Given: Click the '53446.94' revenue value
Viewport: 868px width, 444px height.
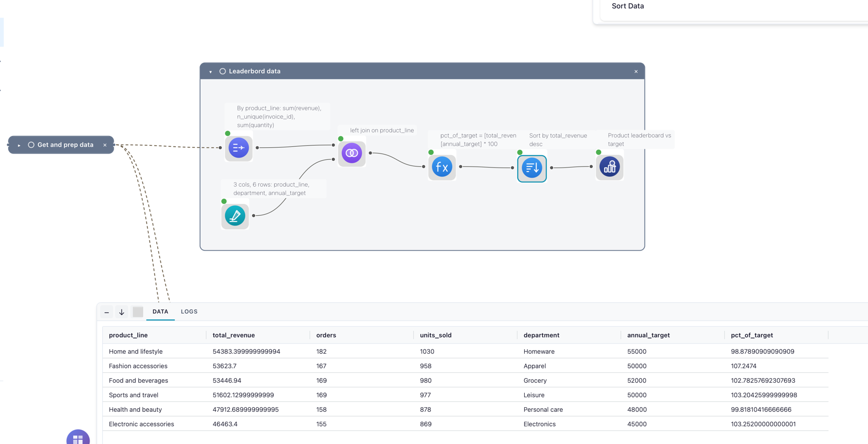Looking at the screenshot, I should [x=227, y=380].
